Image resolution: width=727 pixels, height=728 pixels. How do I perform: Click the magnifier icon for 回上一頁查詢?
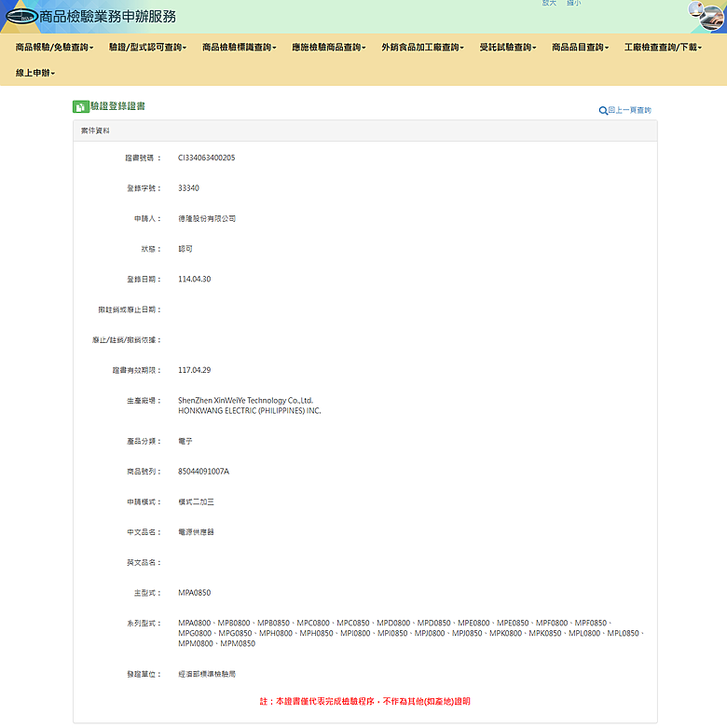[603, 111]
